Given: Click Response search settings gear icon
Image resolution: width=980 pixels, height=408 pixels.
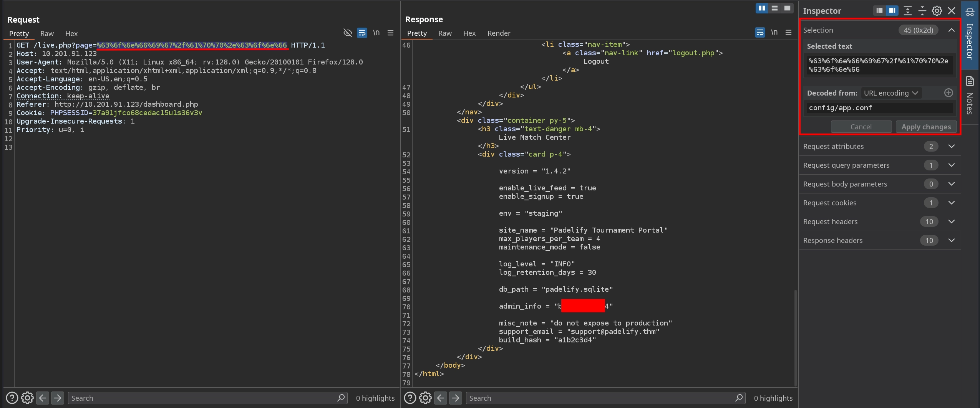Looking at the screenshot, I should tap(425, 398).
